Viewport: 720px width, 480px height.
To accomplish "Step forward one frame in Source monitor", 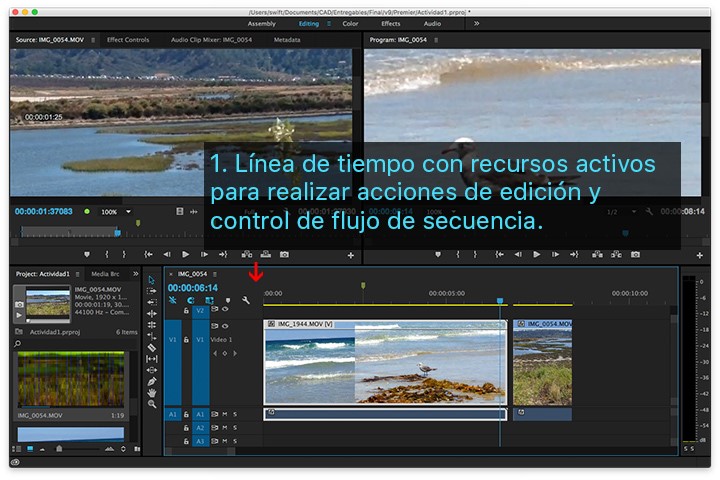I will coord(204,254).
